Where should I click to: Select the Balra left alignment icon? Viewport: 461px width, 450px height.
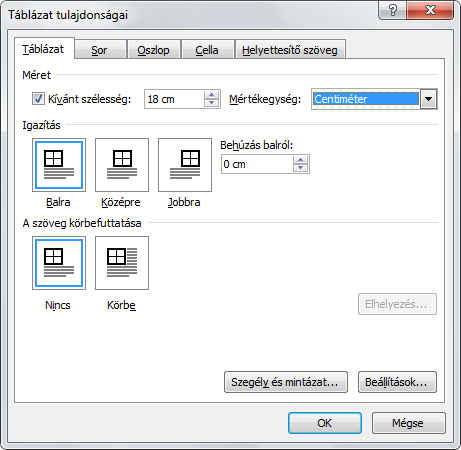click(x=59, y=165)
